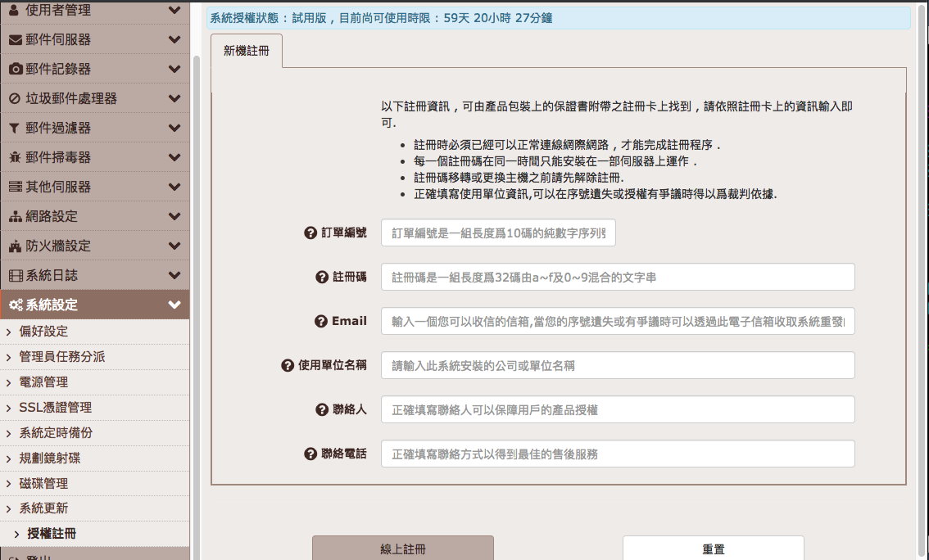
Task: Go to 系統定時備份 menu item
Action: click(55, 432)
